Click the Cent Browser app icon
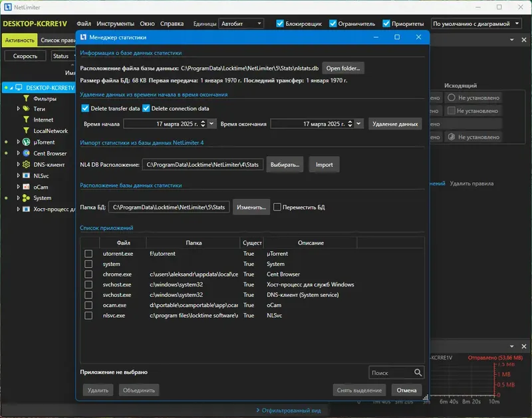The height and width of the screenshot is (418, 532). (27, 154)
